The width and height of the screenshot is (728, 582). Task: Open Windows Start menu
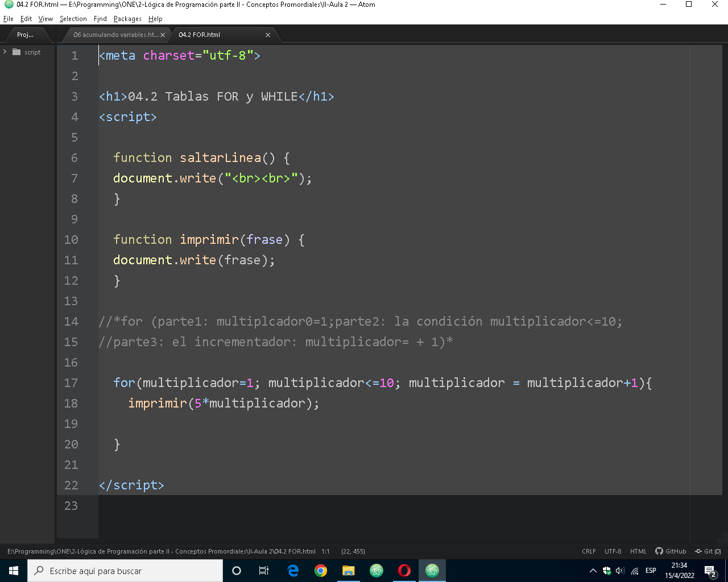tap(14, 571)
